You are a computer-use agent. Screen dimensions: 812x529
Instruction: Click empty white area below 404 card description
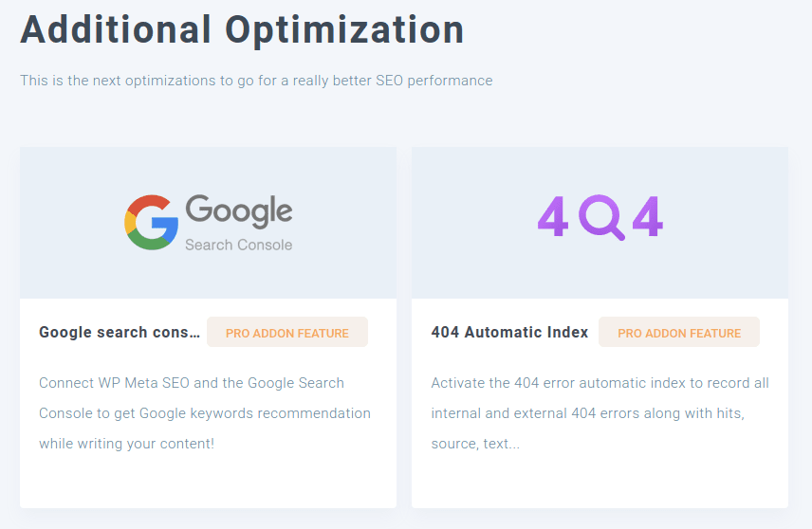coord(600,482)
